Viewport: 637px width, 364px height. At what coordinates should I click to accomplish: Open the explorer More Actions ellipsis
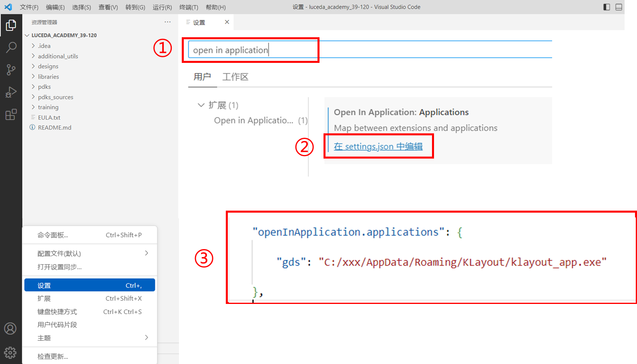point(167,22)
